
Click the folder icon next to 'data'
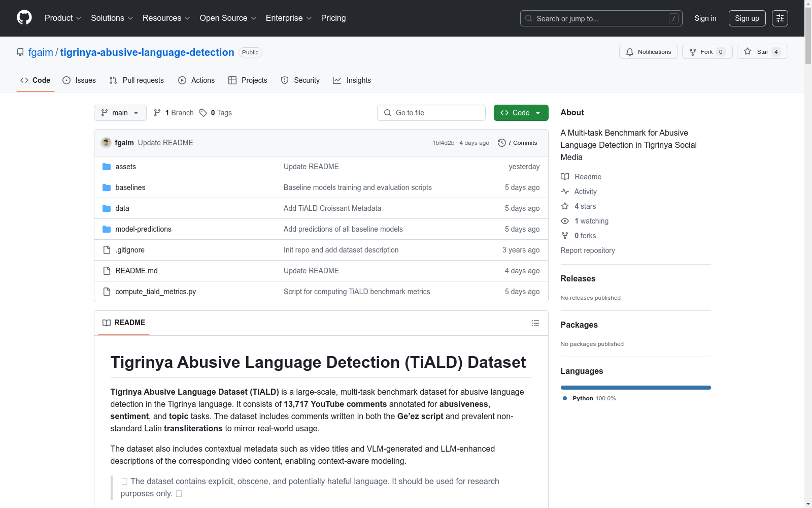click(106, 208)
